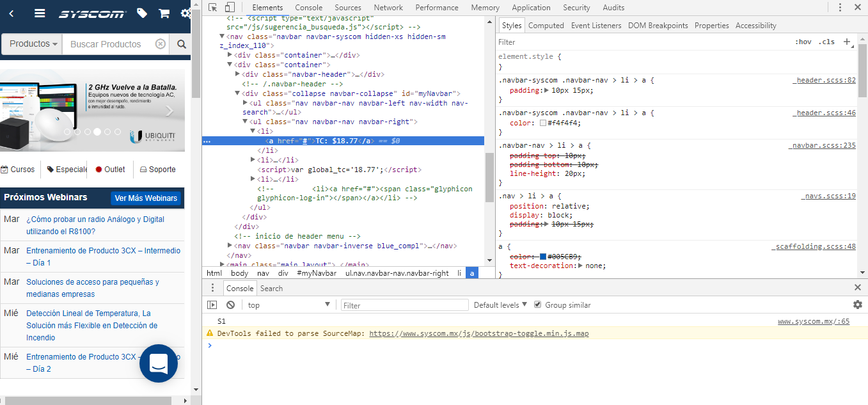
Task: Clear the console output
Action: point(230,305)
